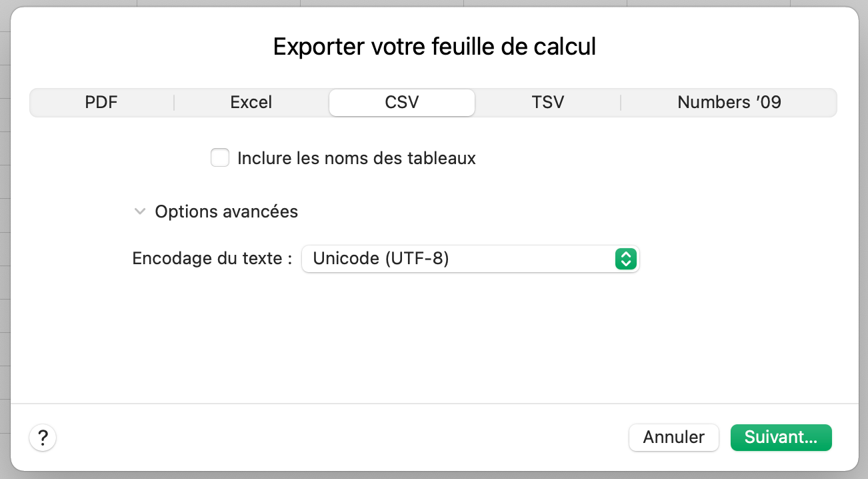
Task: Open the "Encodage du texte" popup menu
Action: [470, 259]
